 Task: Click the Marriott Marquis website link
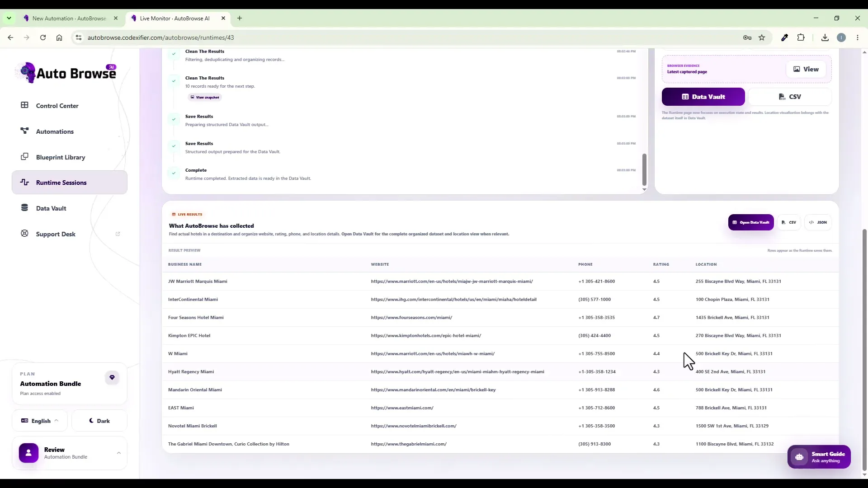click(452, 282)
